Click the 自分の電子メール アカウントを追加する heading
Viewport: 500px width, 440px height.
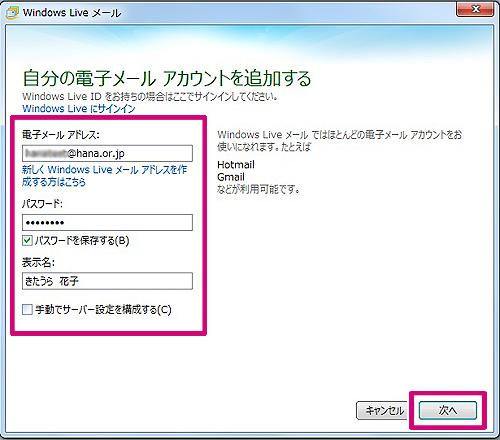[167, 78]
